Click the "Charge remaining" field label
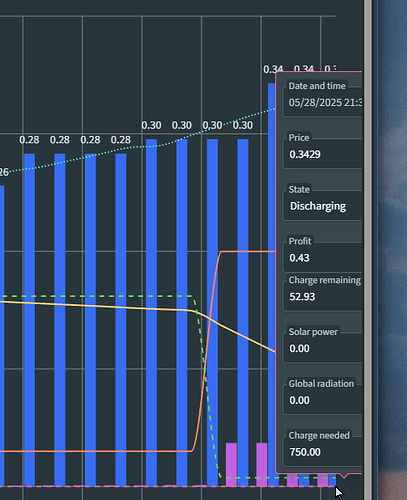The width and height of the screenshot is (407, 500). pos(325,280)
